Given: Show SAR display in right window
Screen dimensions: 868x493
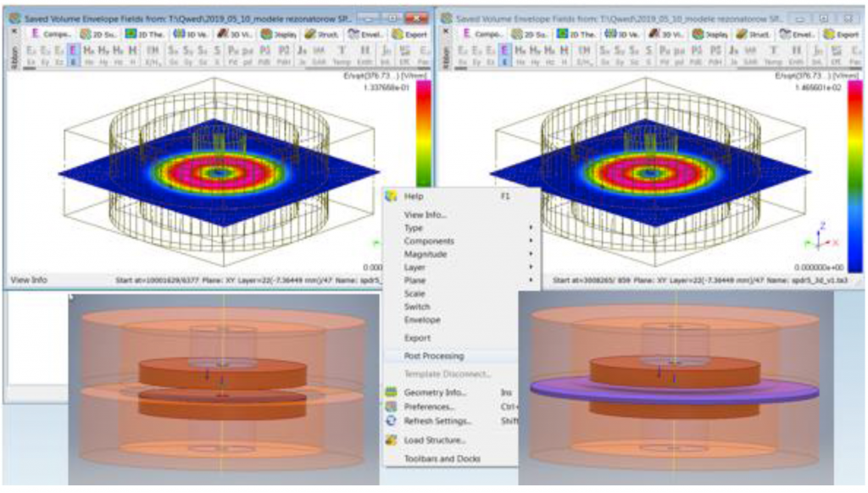Looking at the screenshot, I should (x=751, y=55).
